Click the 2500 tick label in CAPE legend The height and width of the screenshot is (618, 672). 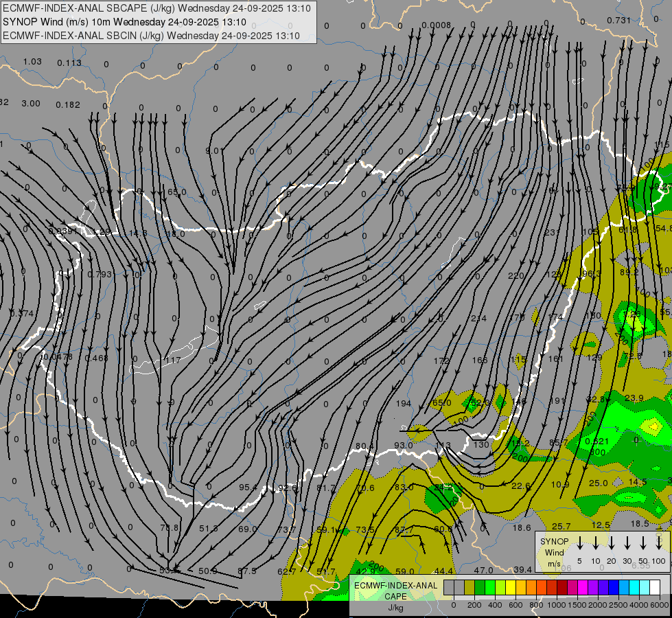click(618, 605)
